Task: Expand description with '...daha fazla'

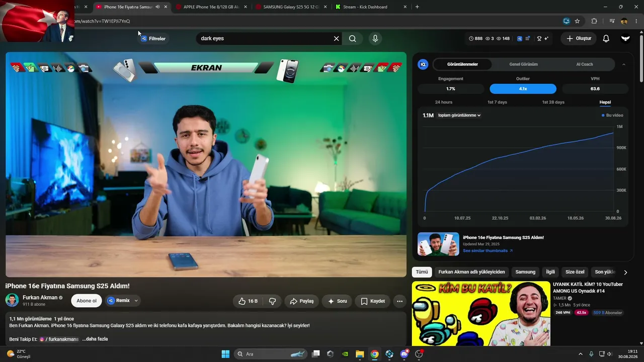Action: tap(95, 339)
